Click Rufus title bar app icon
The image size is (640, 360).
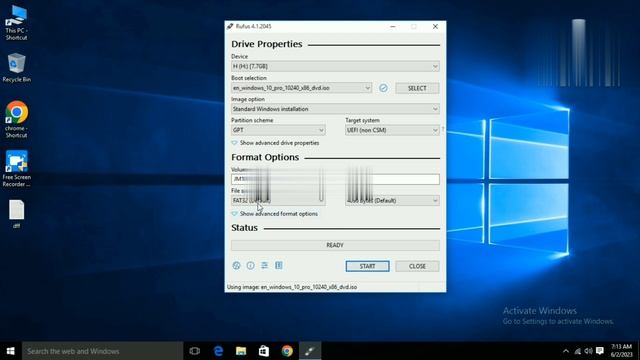click(230, 26)
